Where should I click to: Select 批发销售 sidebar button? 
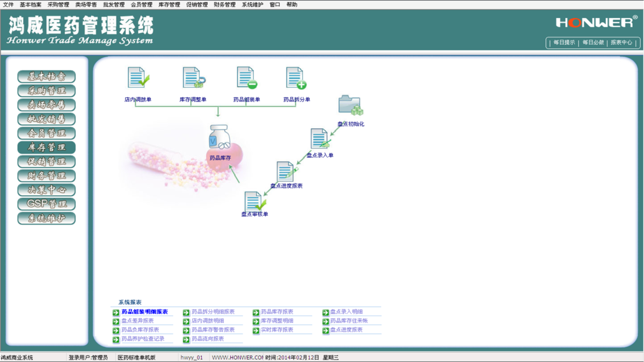[x=47, y=119]
